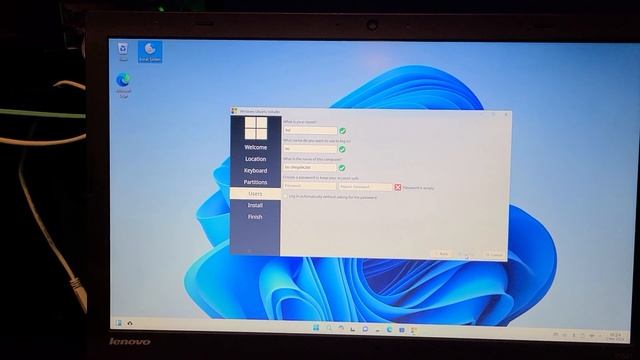Open taskbar Search icon
640x360 pixels.
(x=329, y=328)
